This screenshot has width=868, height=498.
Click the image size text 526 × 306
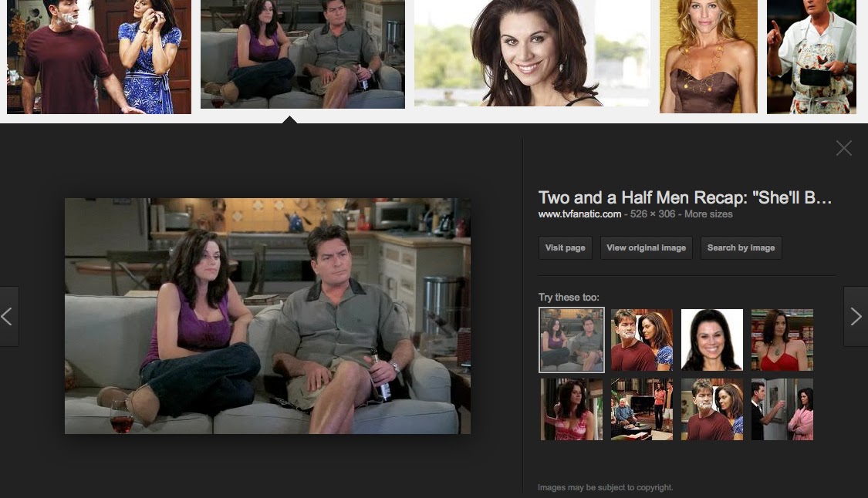[x=653, y=214]
